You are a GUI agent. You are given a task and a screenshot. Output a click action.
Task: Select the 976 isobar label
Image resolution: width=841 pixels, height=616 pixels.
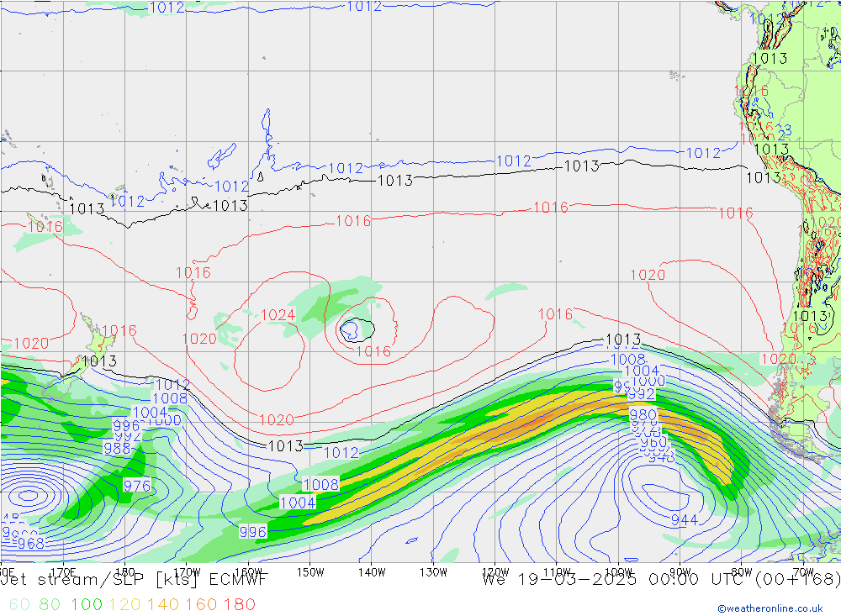point(137,486)
